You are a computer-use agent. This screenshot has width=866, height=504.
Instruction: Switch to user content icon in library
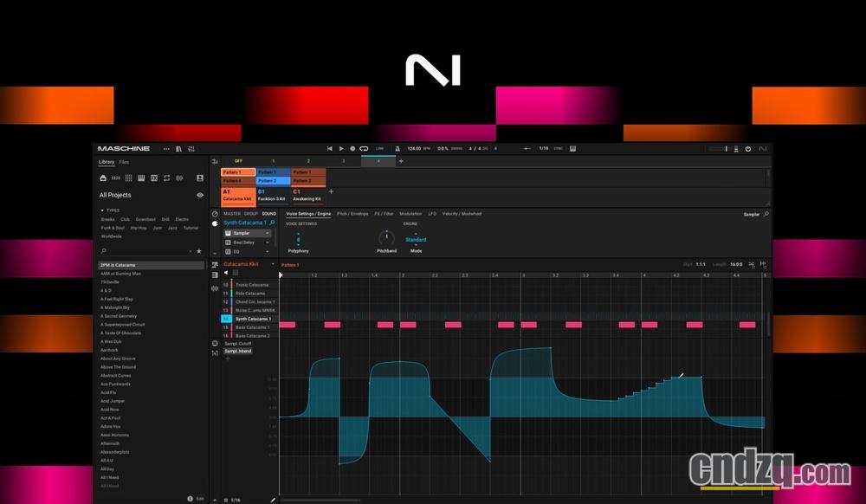(200, 178)
